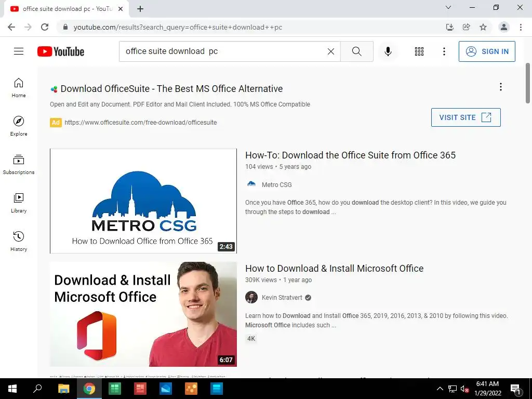Image resolution: width=532 pixels, height=399 pixels.
Task: Go to Home in the sidebar
Action: tap(19, 88)
